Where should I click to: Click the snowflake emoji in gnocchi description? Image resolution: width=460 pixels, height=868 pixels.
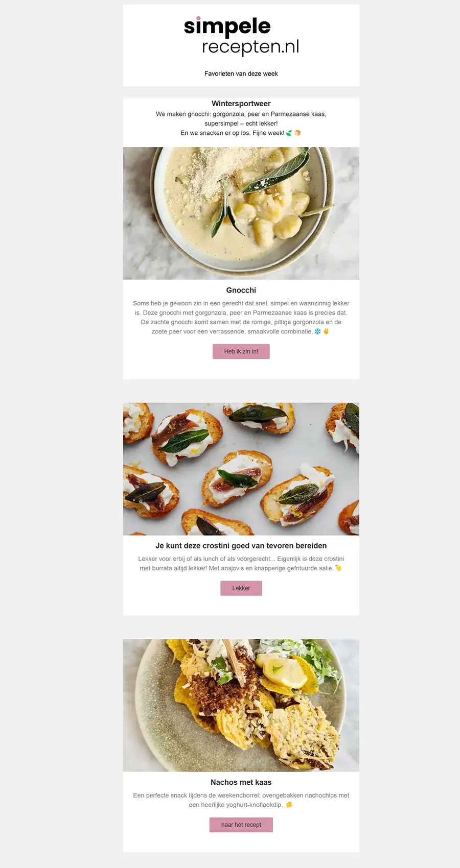[x=317, y=331]
